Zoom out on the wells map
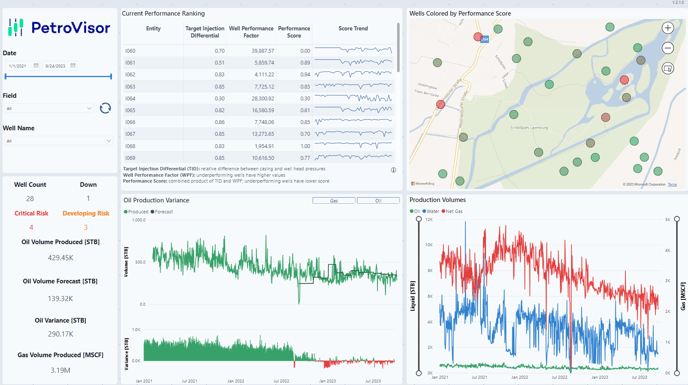The width and height of the screenshot is (688, 385). pyautogui.click(x=667, y=48)
